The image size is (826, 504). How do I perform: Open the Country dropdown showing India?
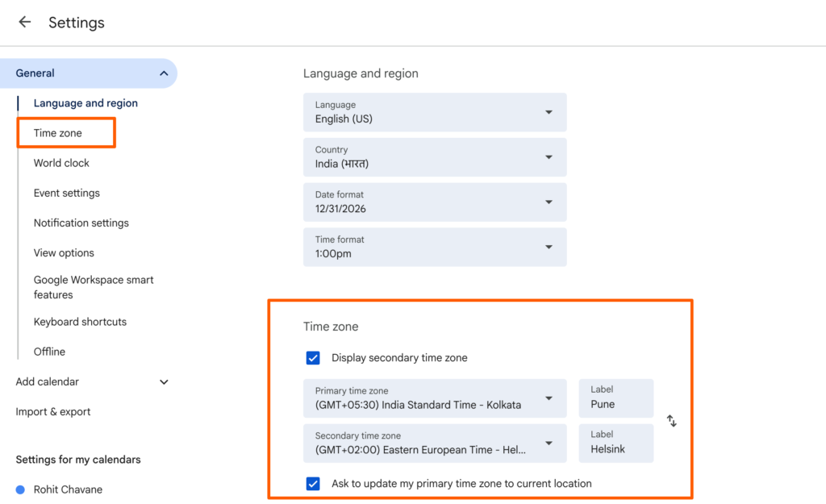coord(435,157)
